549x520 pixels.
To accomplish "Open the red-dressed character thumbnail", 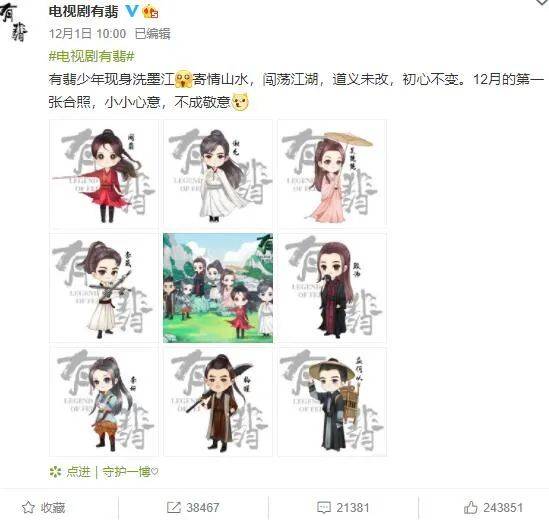I will [x=104, y=174].
